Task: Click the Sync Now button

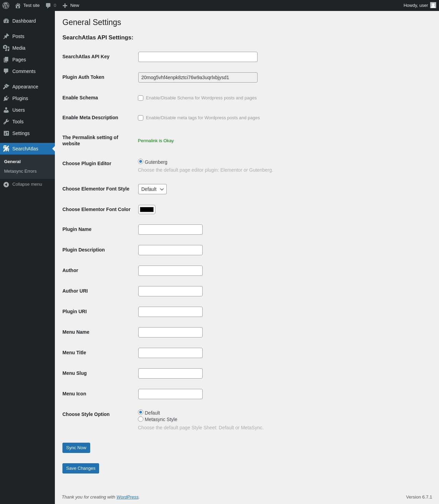Action: point(76,448)
